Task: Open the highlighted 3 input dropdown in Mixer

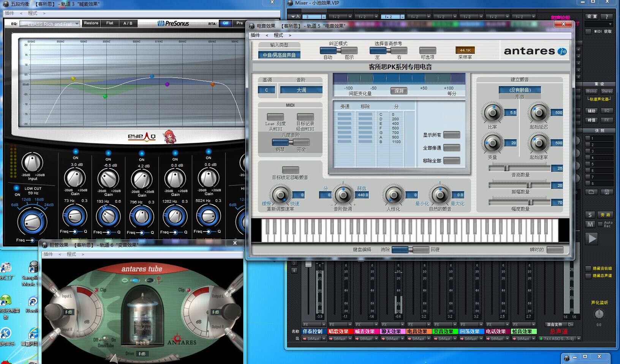Action: 314,17
